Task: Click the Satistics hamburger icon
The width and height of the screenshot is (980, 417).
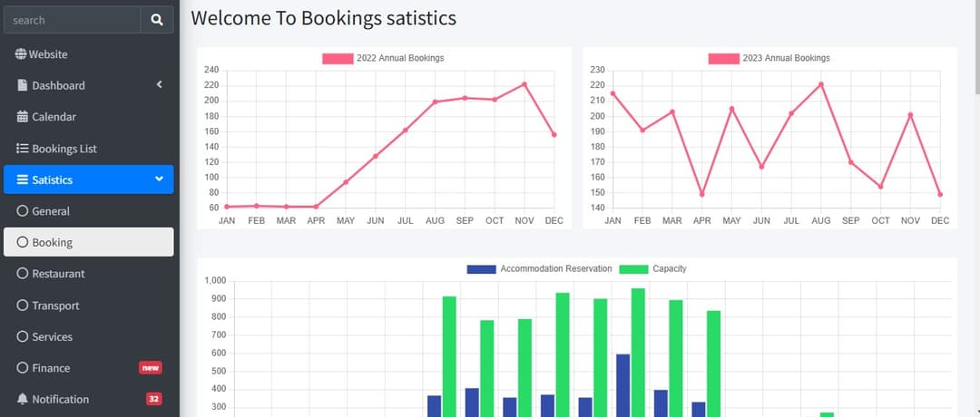Action: pyautogui.click(x=23, y=179)
